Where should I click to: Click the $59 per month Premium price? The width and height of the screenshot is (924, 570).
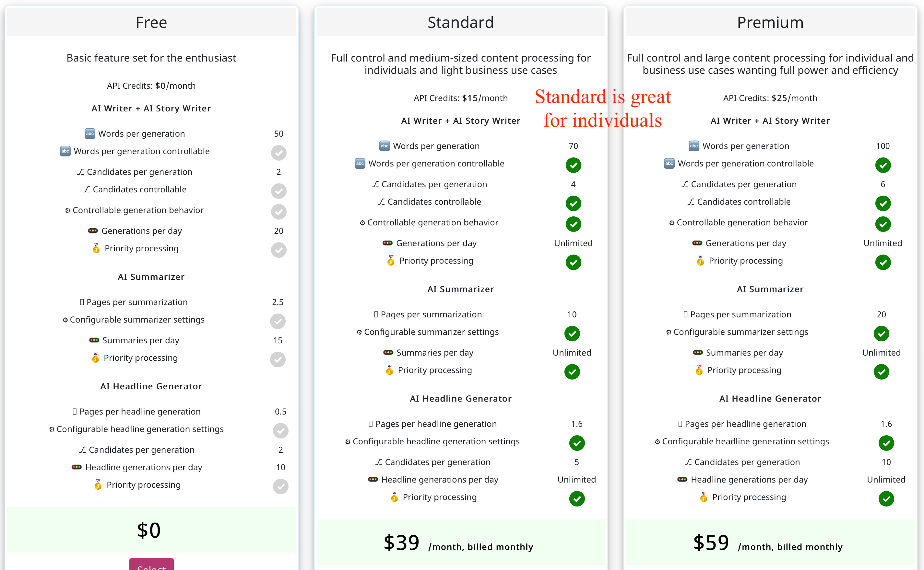(x=767, y=542)
